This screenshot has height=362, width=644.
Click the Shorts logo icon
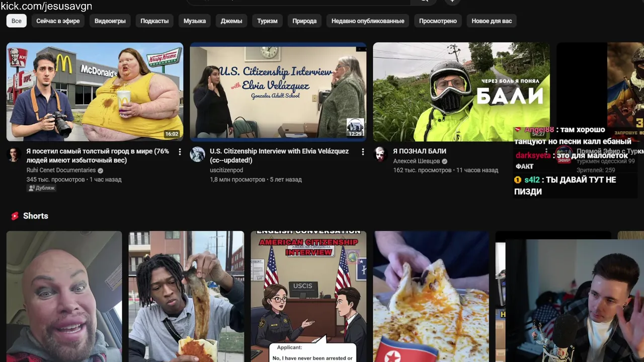pyautogui.click(x=15, y=216)
